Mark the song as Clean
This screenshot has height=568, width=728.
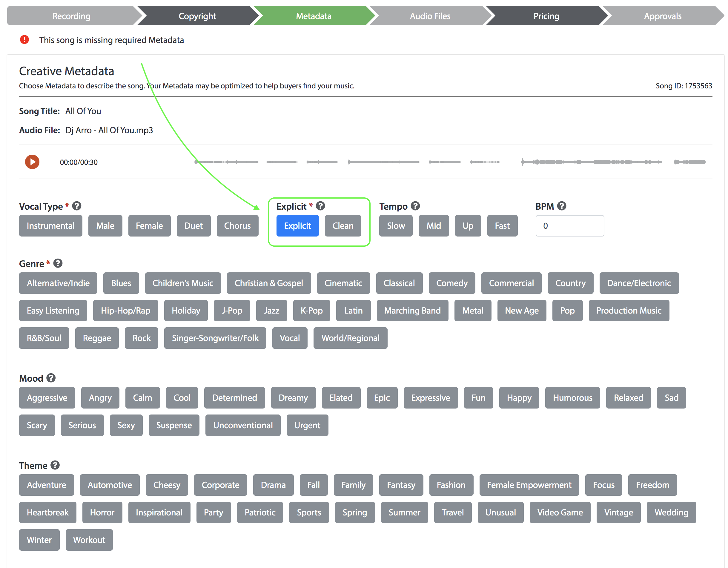(343, 226)
